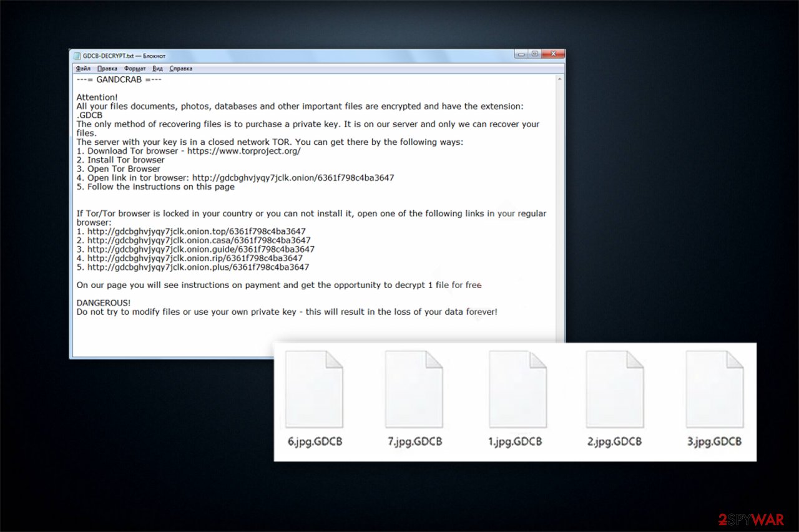Select the 7.jpg.GDCB file icon
799x532 pixels.
(414, 389)
